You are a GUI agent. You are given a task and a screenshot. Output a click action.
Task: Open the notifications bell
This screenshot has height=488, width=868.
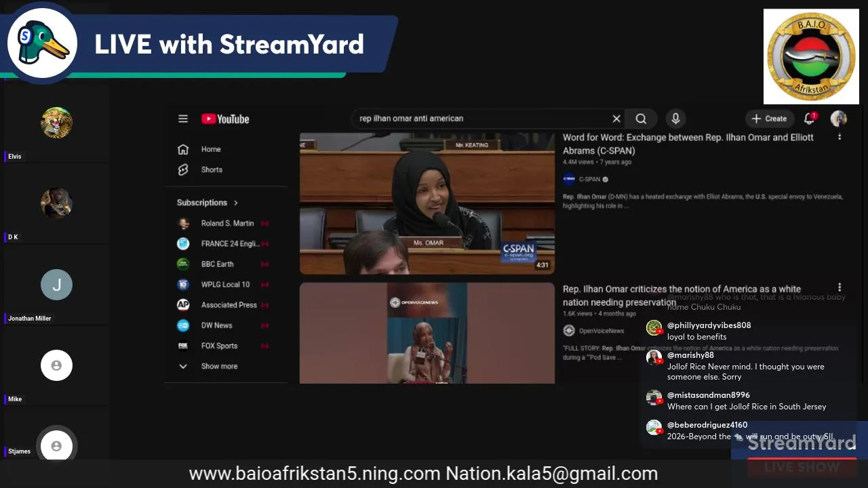pos(809,119)
